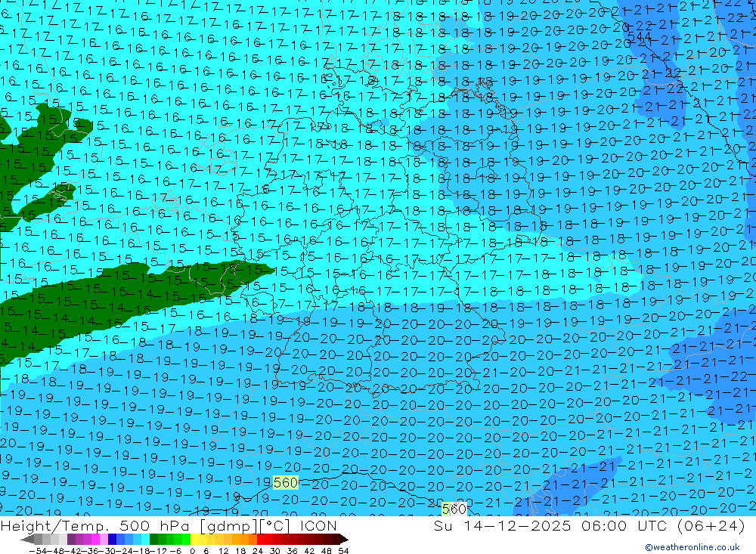The height and width of the screenshot is (554, 756).
Task: Select the 544 contour height label
Action: 640,37
